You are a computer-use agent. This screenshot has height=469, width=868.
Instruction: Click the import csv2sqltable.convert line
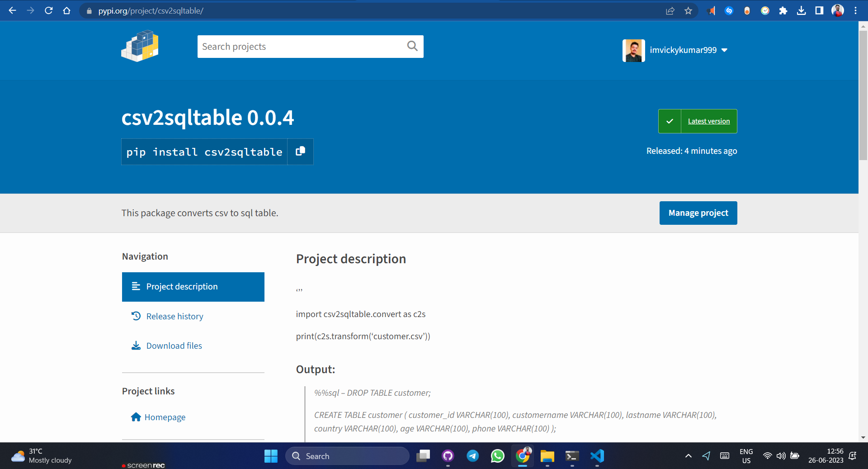click(x=361, y=314)
